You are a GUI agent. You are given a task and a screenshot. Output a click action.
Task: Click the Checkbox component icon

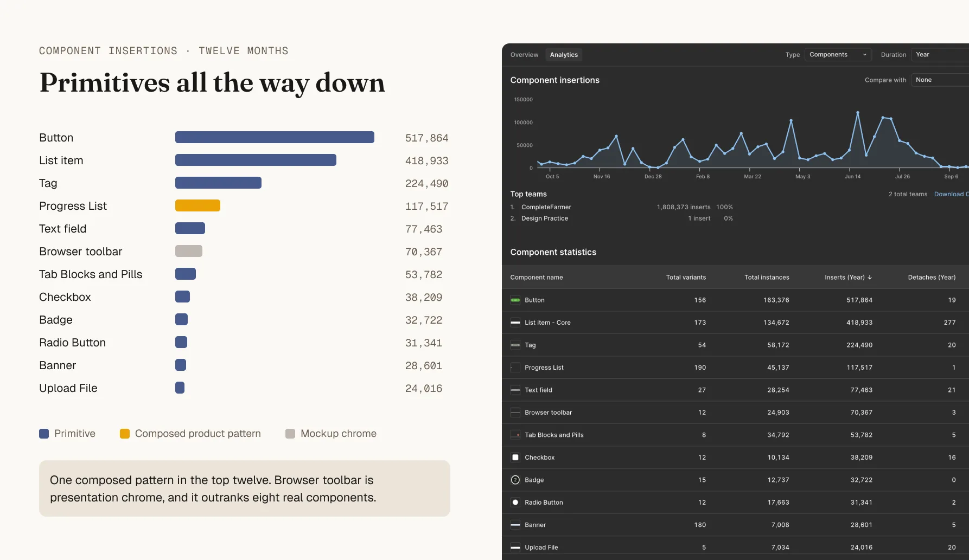click(x=515, y=458)
